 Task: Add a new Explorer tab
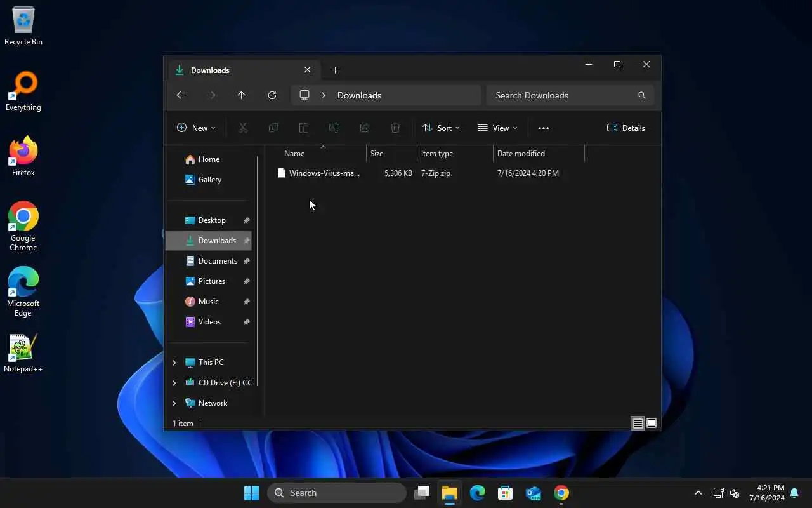[335, 70]
